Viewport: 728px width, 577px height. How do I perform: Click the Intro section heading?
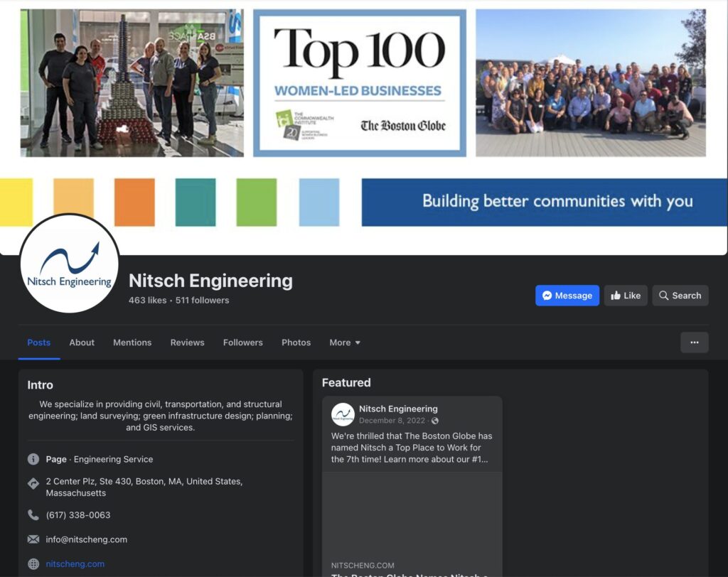tap(40, 385)
